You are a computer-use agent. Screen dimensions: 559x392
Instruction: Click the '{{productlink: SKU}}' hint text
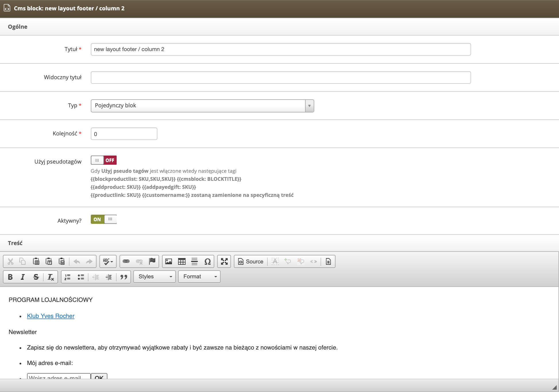[x=116, y=195]
